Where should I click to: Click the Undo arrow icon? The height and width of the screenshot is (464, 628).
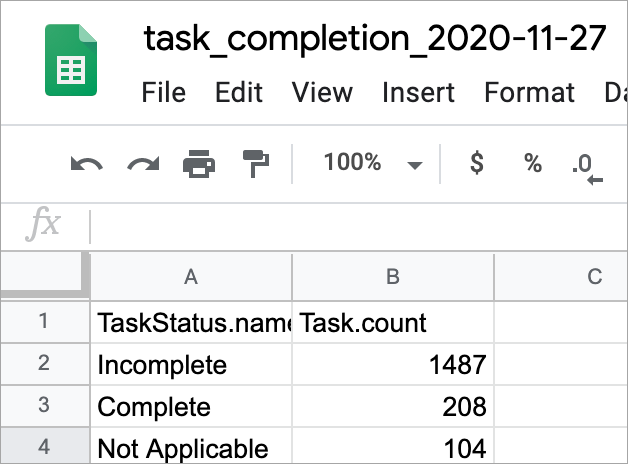coord(86,163)
